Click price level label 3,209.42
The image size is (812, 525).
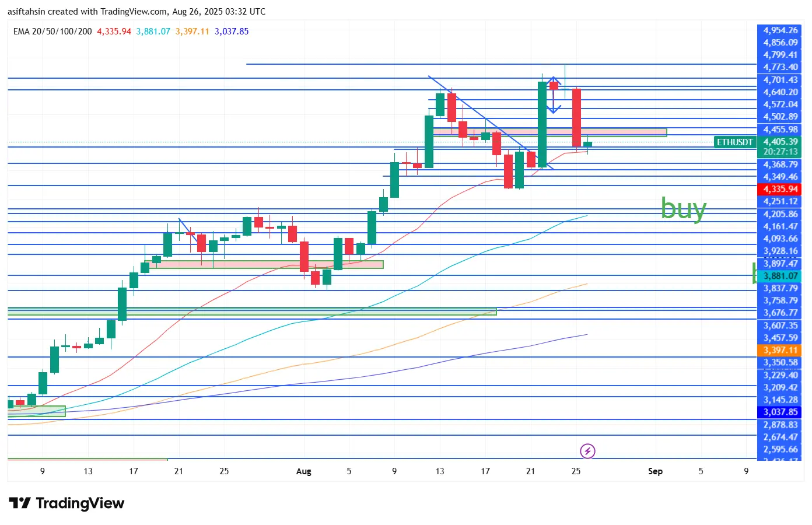(x=780, y=387)
